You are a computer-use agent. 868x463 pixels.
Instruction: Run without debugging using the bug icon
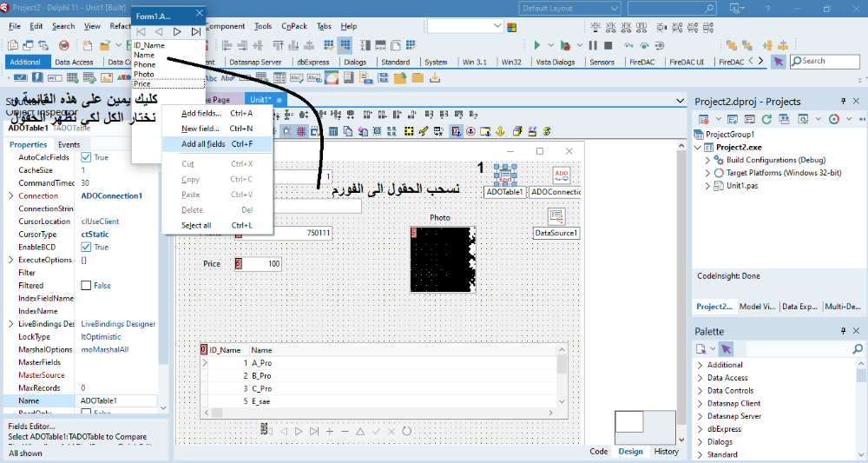[x=565, y=45]
